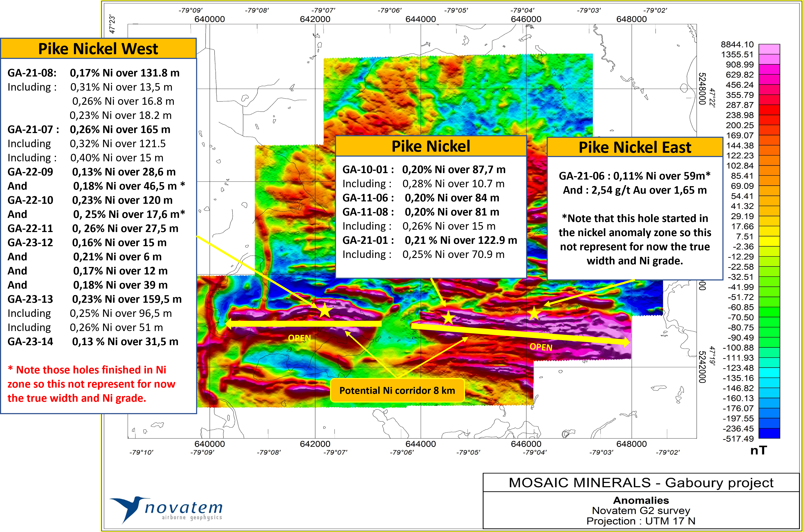Viewport: 803px width, 532px height.
Task: Click the Pike Nickel East header
Action: [x=635, y=147]
